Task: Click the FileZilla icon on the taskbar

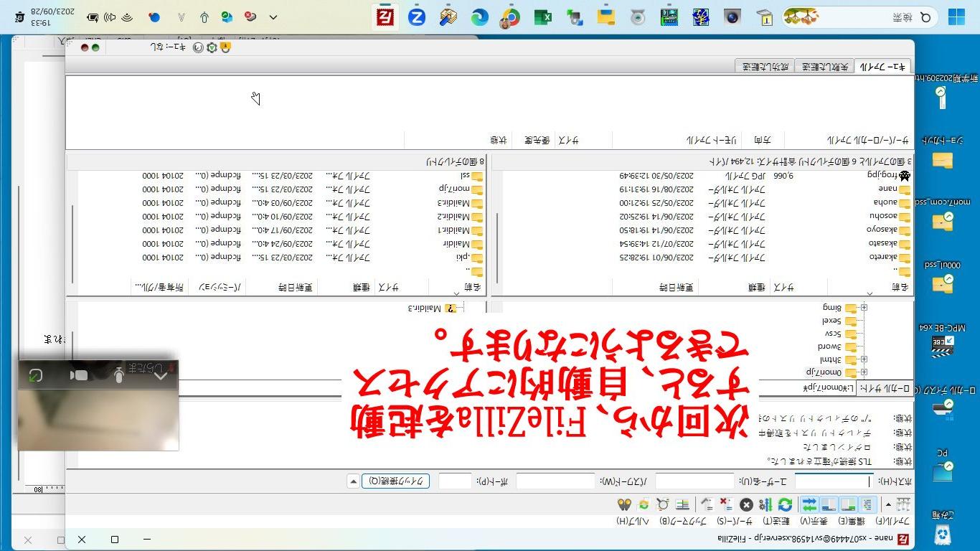Action: pyautogui.click(x=386, y=17)
